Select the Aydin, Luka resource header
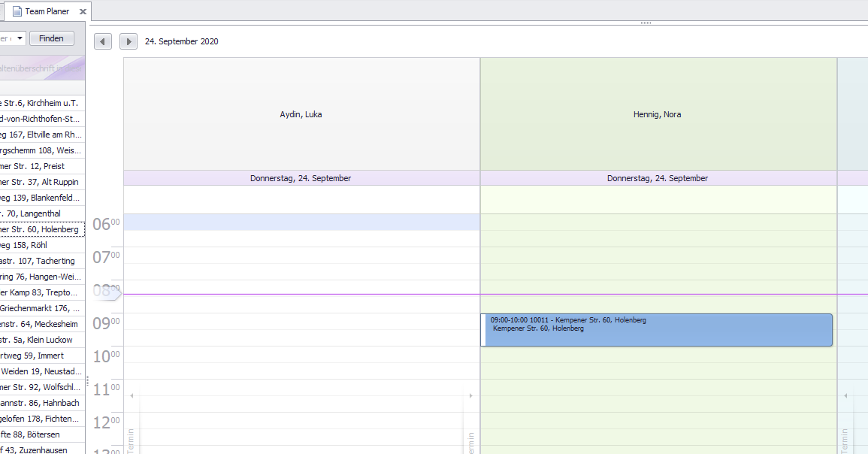868x454 pixels. tap(301, 114)
